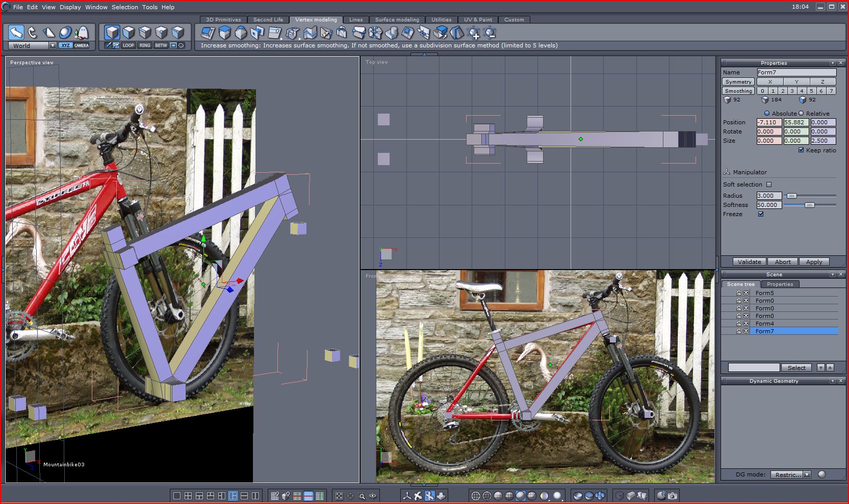849x504 pixels.
Task: Choose the cone-shaped Scale tool
Action: pyautogui.click(x=49, y=33)
